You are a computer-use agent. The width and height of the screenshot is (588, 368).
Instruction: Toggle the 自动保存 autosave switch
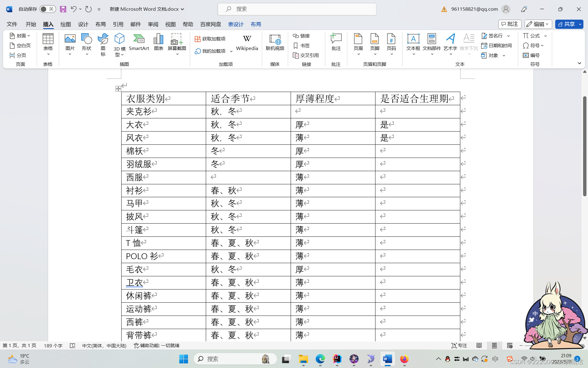point(47,9)
